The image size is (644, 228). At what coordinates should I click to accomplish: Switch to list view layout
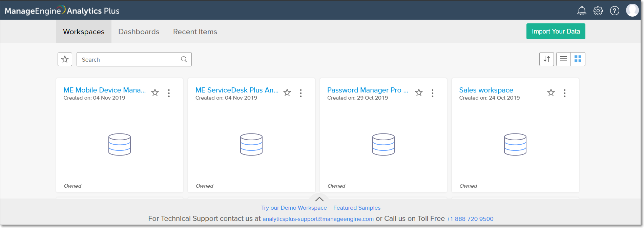click(563, 59)
